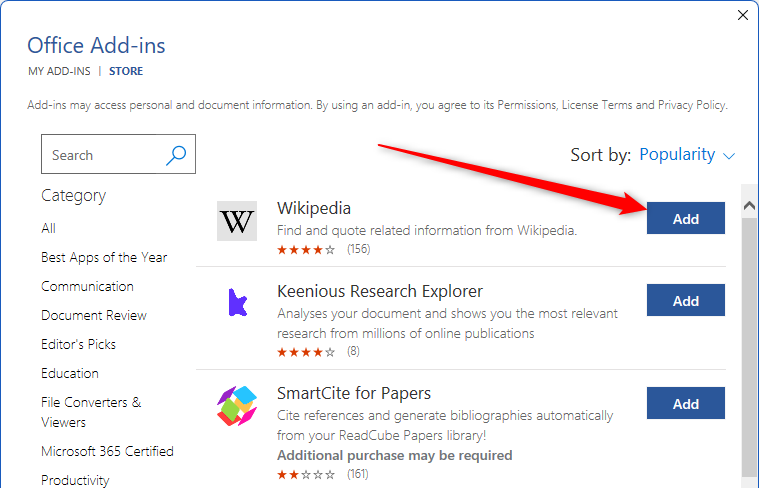Click the Wikipedia star rating
The image size is (759, 488).
pyautogui.click(x=305, y=250)
